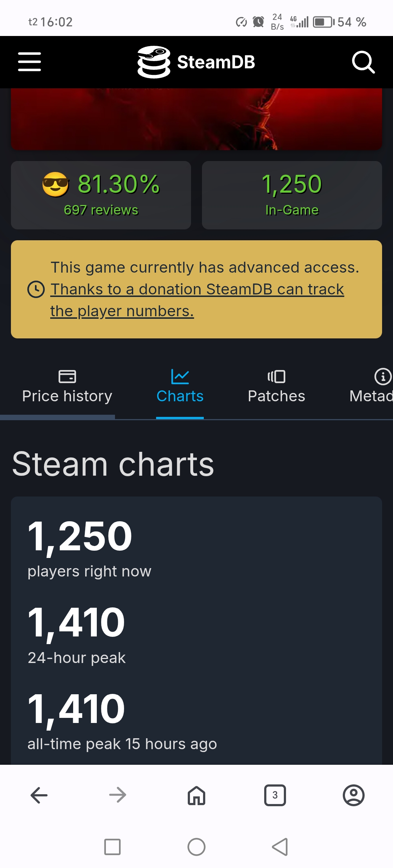Tap the 1,250 In-Game card
393x868 pixels.
pos(292,195)
